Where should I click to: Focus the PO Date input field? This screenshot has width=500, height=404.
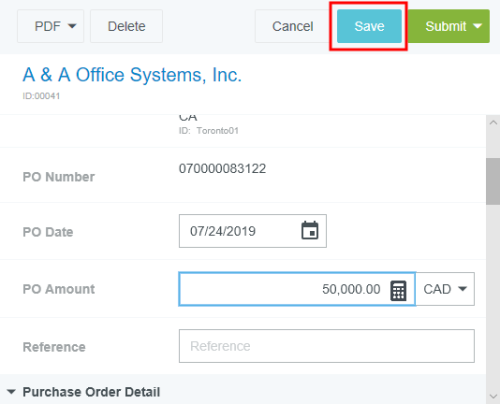253,231
